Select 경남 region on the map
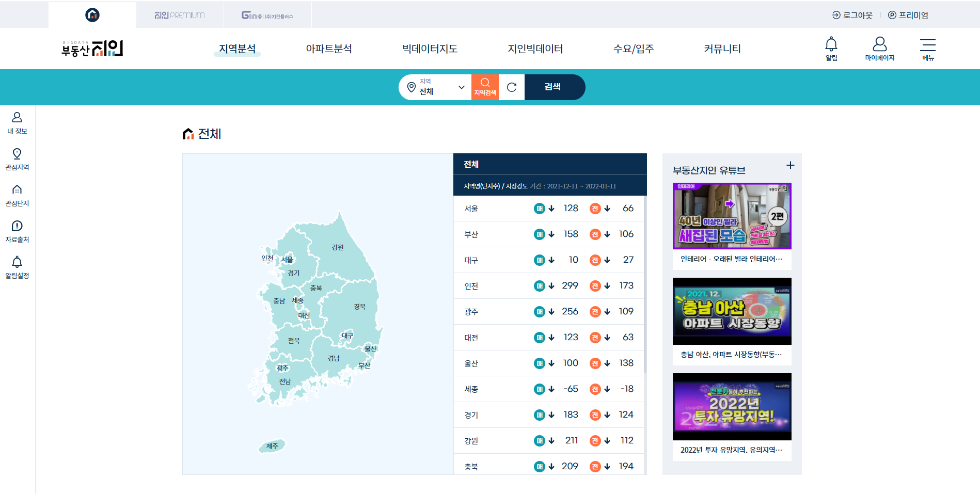Screen dimensions: 980x494 click(334, 358)
